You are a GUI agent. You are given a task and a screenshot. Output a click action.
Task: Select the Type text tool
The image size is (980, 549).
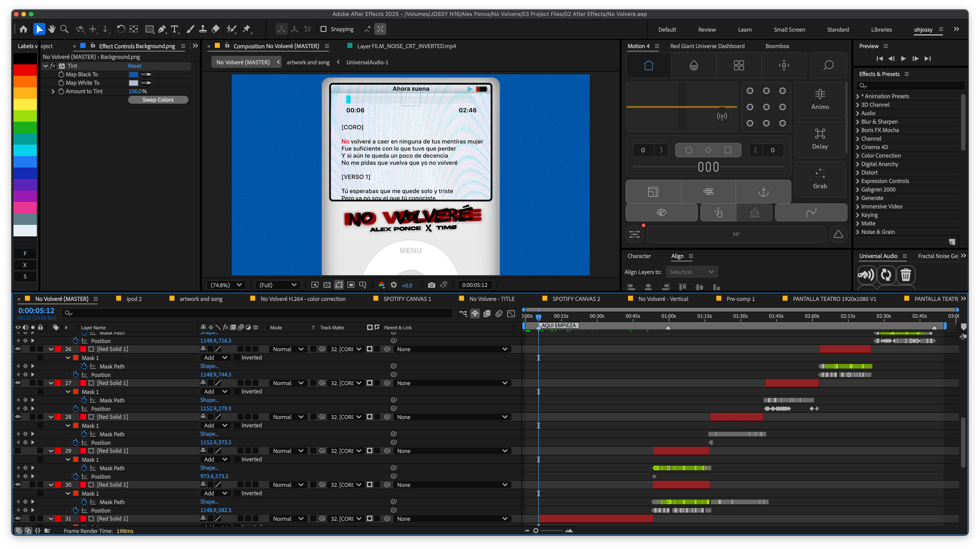(x=175, y=29)
